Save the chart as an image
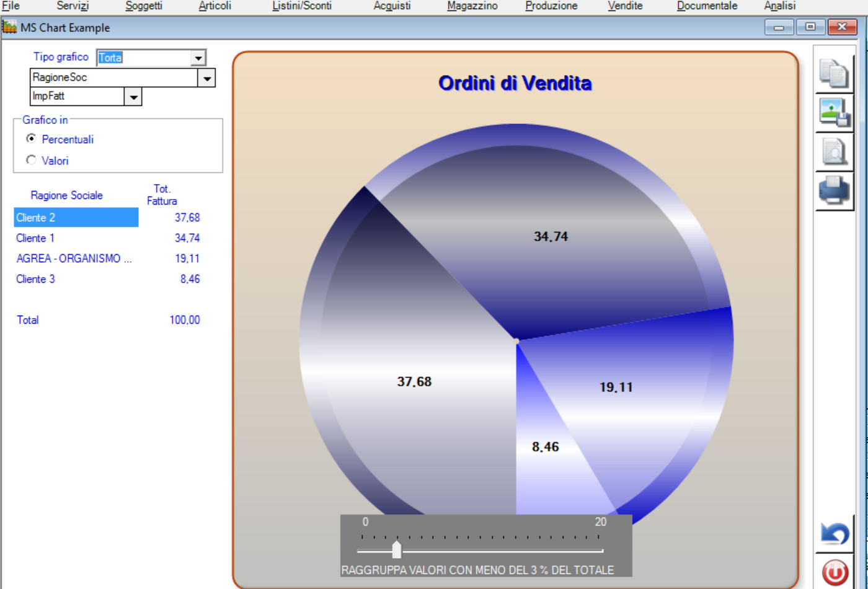 pos(834,112)
